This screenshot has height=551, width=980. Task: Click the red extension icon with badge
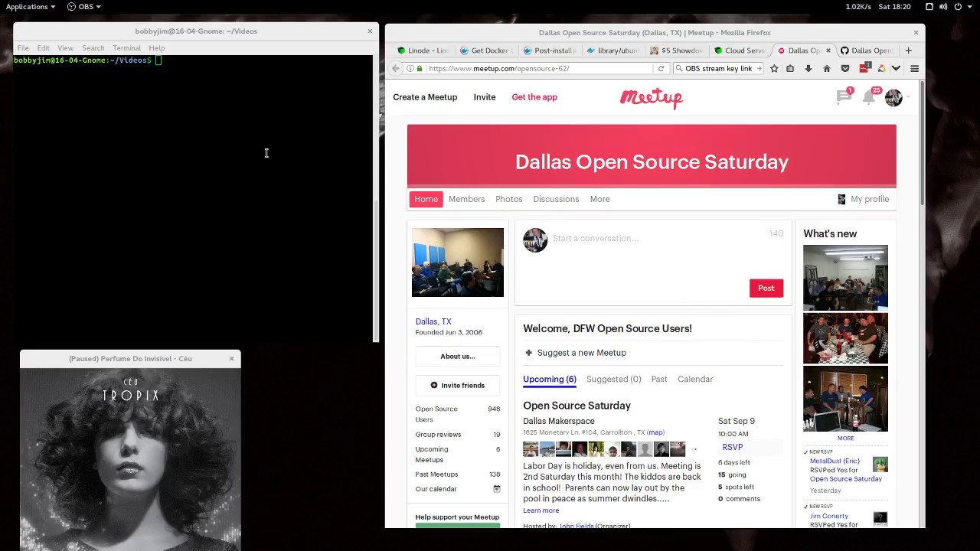coord(864,68)
